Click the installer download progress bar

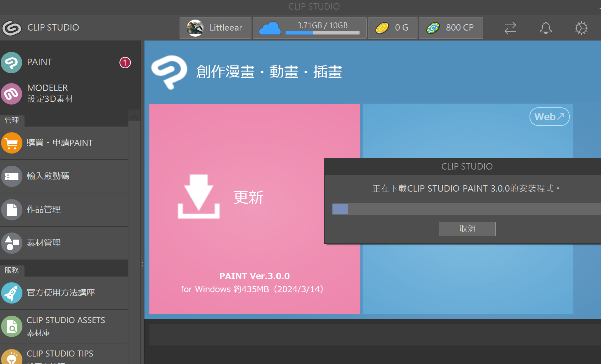(467, 209)
